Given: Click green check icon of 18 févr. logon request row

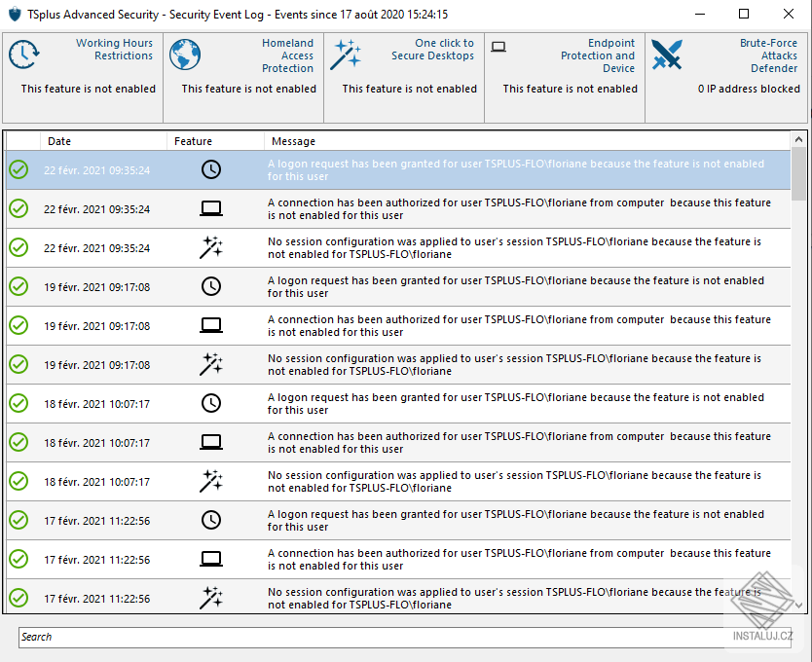Looking at the screenshot, I should coord(18,403).
